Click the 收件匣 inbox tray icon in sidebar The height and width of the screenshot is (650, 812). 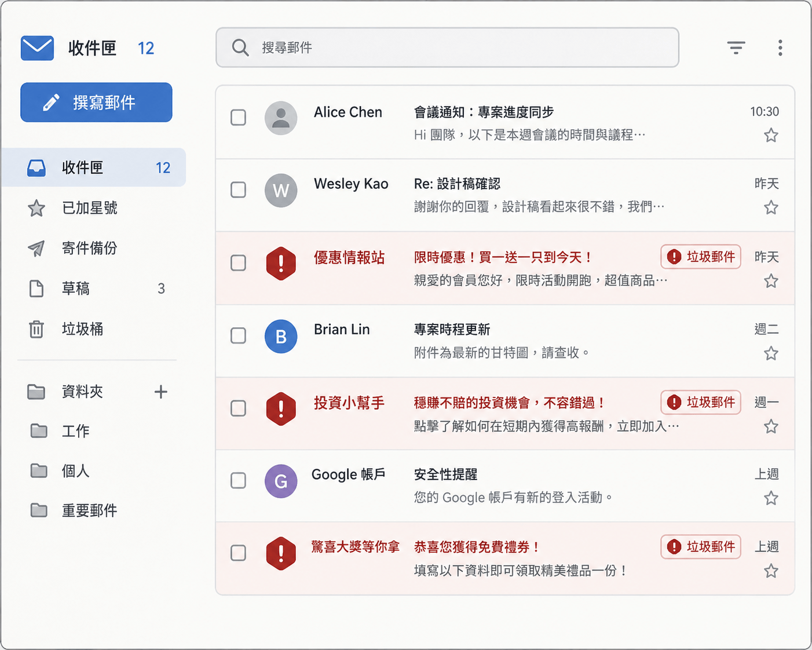pyautogui.click(x=36, y=168)
